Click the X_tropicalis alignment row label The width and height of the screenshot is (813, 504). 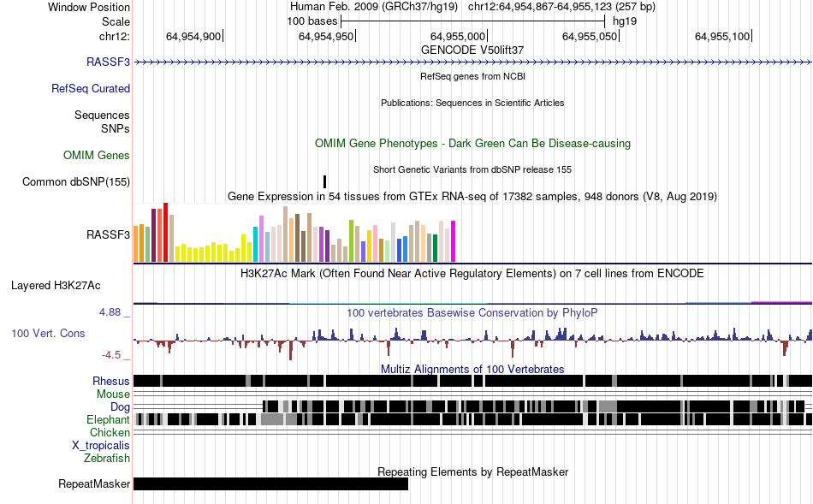[101, 446]
